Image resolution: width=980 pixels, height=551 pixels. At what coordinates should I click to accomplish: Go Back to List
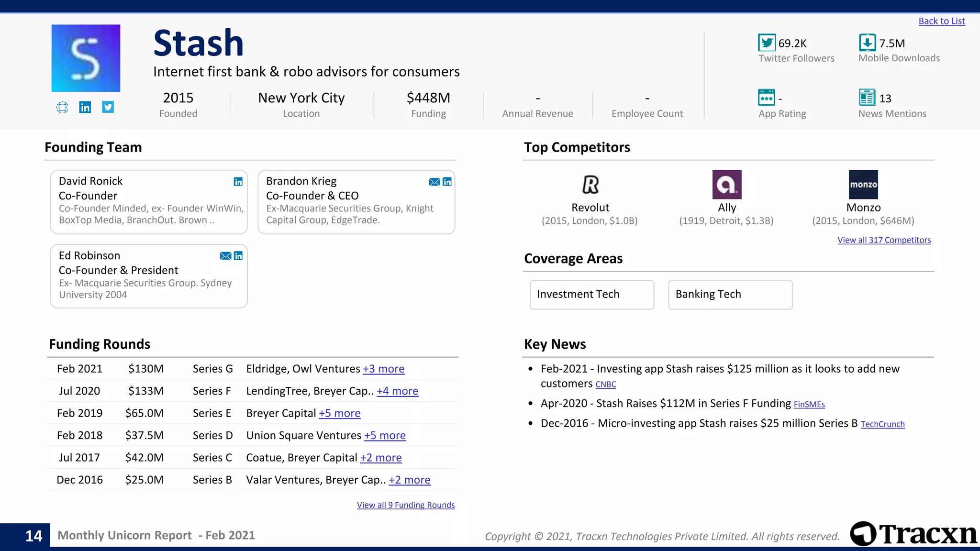click(941, 21)
